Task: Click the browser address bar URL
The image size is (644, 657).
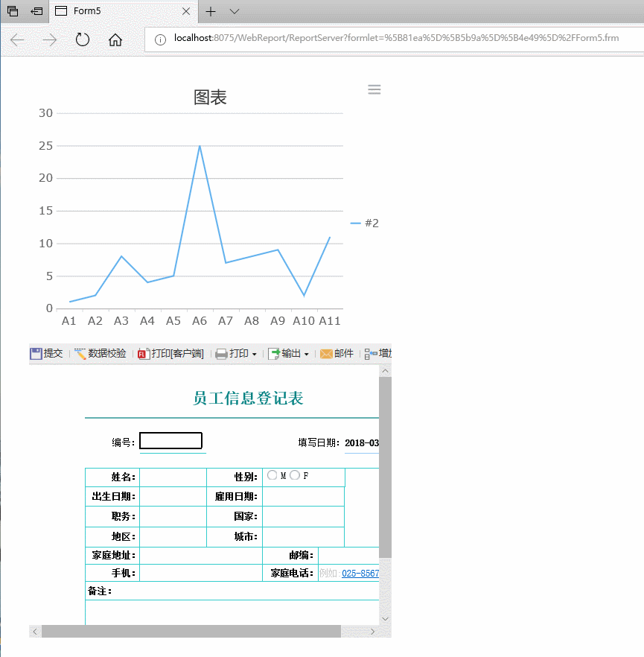Action: tap(396, 38)
